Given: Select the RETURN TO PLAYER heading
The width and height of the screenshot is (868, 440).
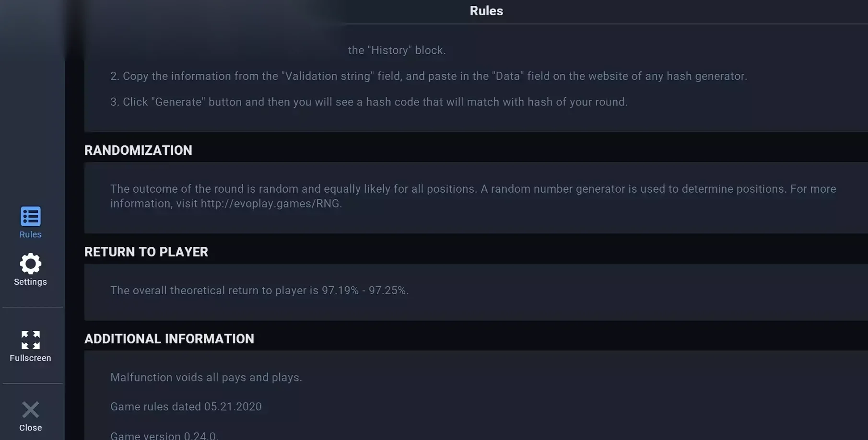Looking at the screenshot, I should [146, 252].
